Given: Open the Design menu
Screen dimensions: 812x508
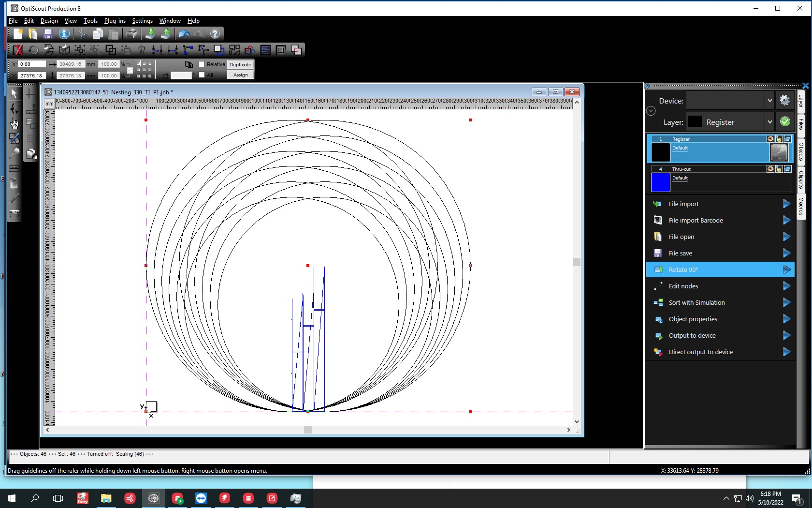Looking at the screenshot, I should 49,21.
